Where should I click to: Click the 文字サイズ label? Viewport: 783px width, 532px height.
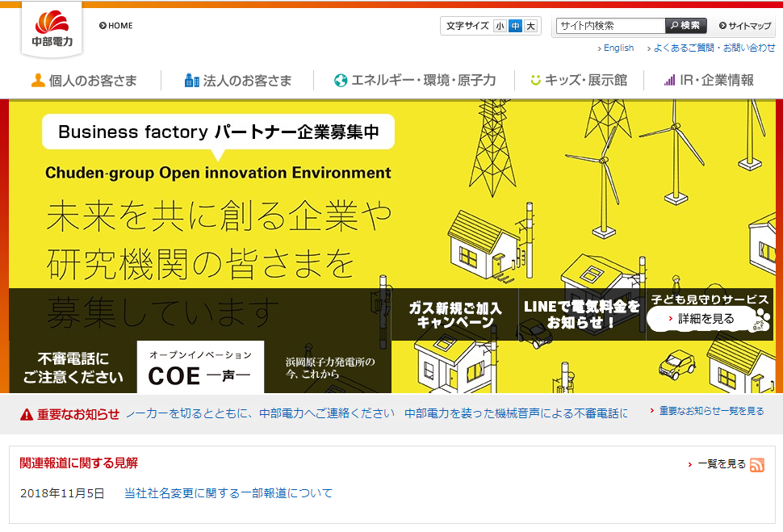click(467, 26)
